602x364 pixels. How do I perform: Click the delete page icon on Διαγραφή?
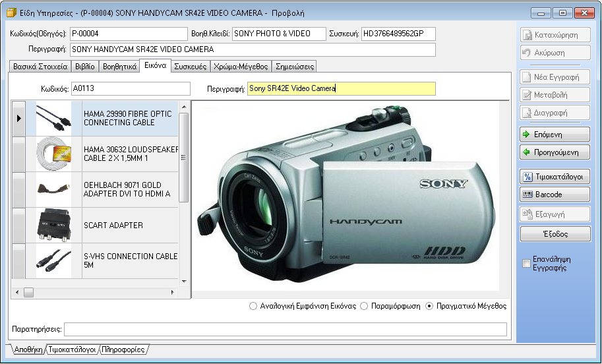click(526, 113)
